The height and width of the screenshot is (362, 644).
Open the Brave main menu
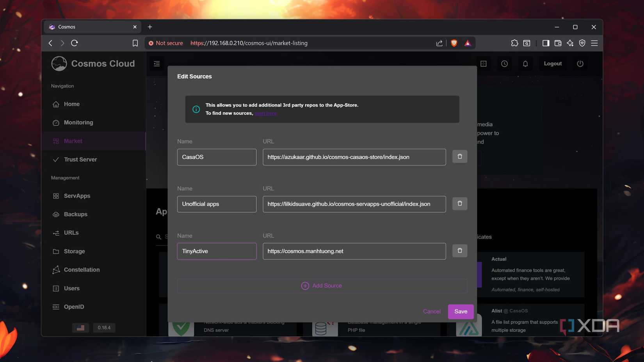(x=594, y=43)
